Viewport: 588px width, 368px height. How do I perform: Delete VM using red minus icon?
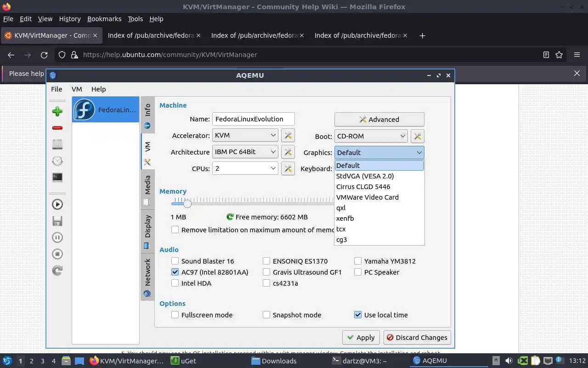click(57, 128)
